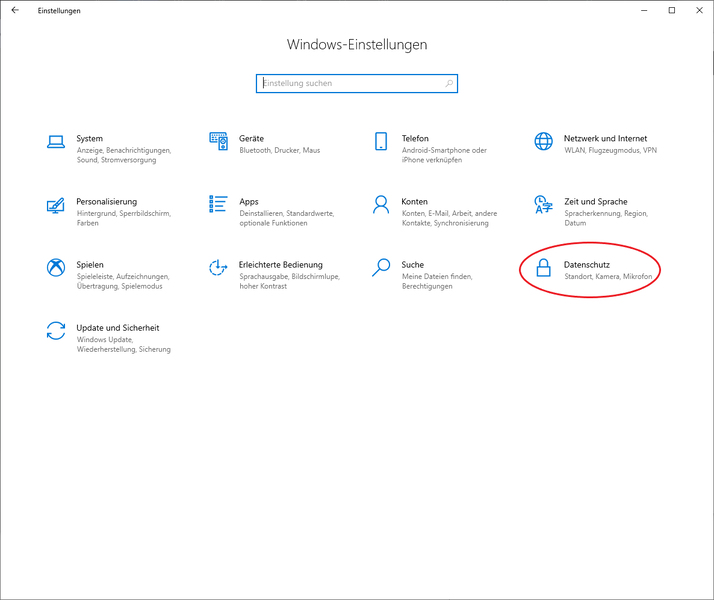This screenshot has height=600, width=714.
Task: Open the Spielen Xbox icon
Action: click(56, 267)
